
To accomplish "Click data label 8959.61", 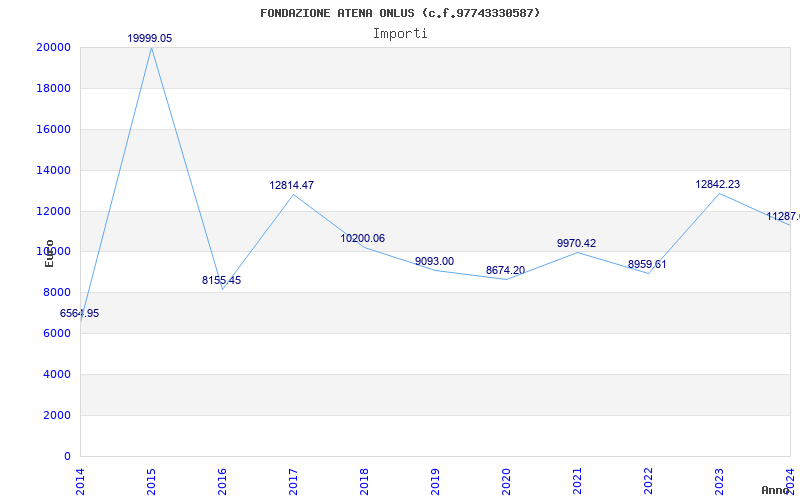I will point(647,264).
